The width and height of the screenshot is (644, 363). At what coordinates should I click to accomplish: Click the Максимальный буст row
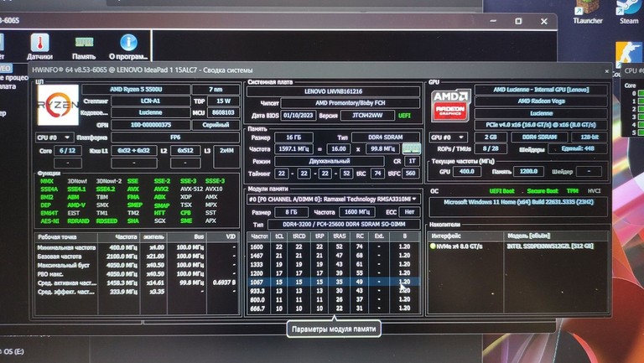click(137, 265)
